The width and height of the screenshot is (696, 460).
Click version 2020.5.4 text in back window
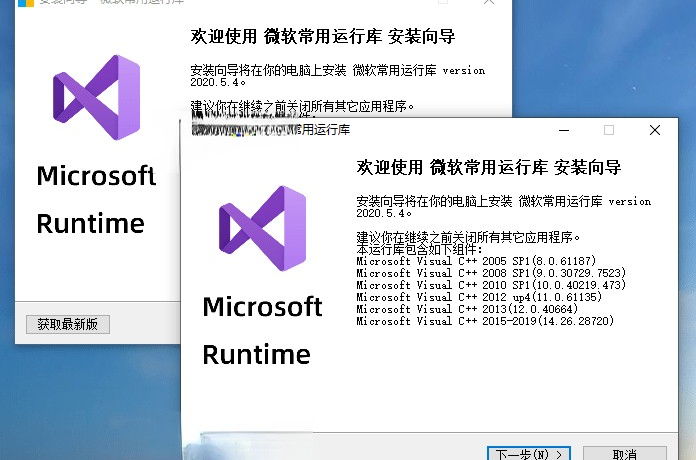(x=338, y=76)
